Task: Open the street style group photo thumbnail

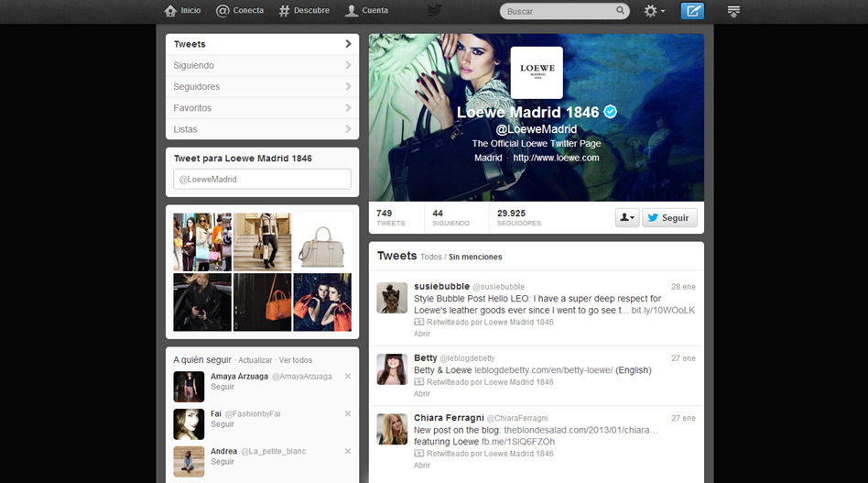Action: 202,242
